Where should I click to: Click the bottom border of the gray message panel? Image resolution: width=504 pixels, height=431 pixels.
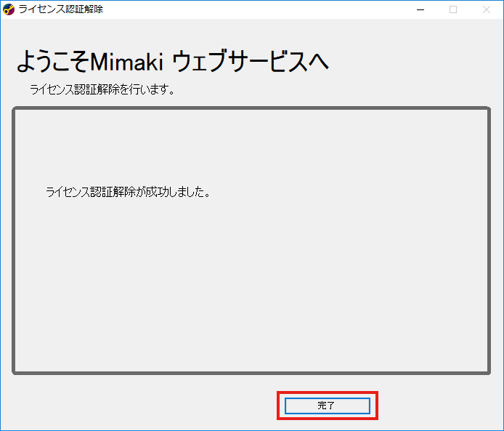pyautogui.click(x=251, y=373)
